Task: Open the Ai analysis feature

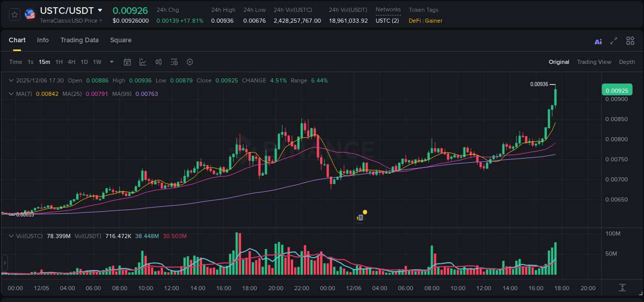Action: click(598, 41)
